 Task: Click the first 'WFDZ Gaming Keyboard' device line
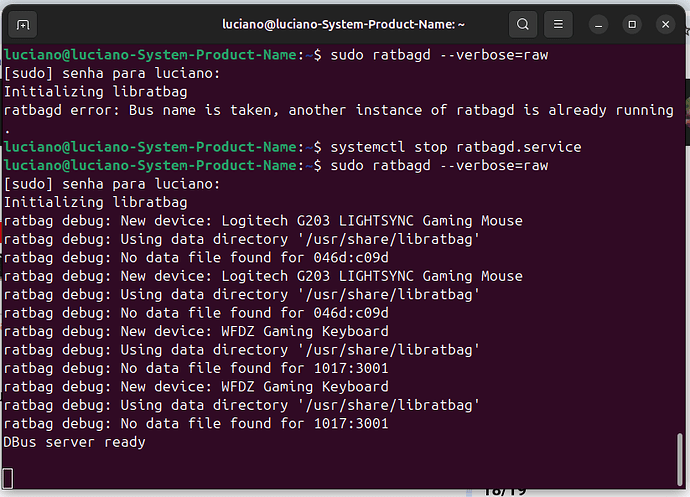click(x=196, y=331)
